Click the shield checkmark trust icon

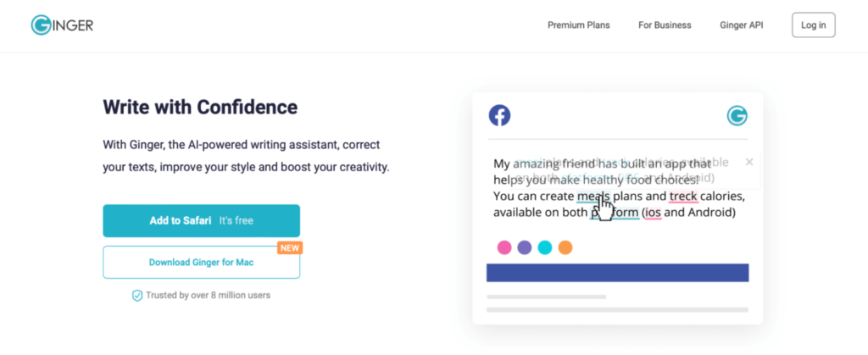coord(136,296)
